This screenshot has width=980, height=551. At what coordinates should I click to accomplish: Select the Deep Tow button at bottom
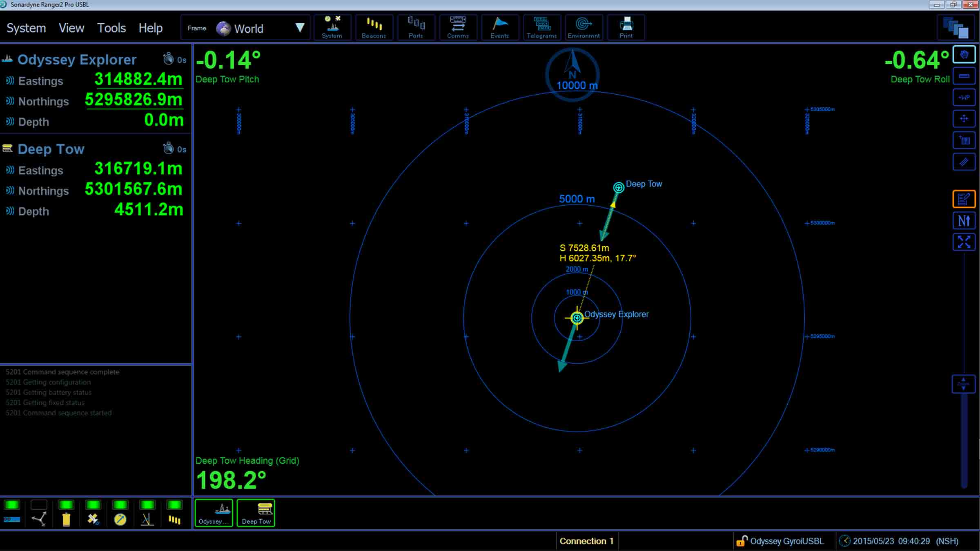(x=256, y=513)
